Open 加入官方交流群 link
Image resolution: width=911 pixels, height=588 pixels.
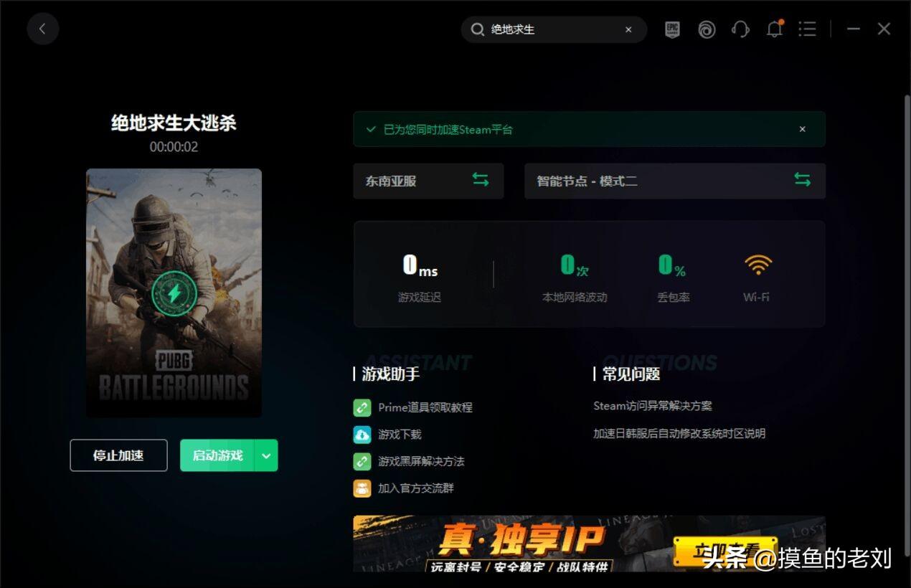pyautogui.click(x=416, y=489)
